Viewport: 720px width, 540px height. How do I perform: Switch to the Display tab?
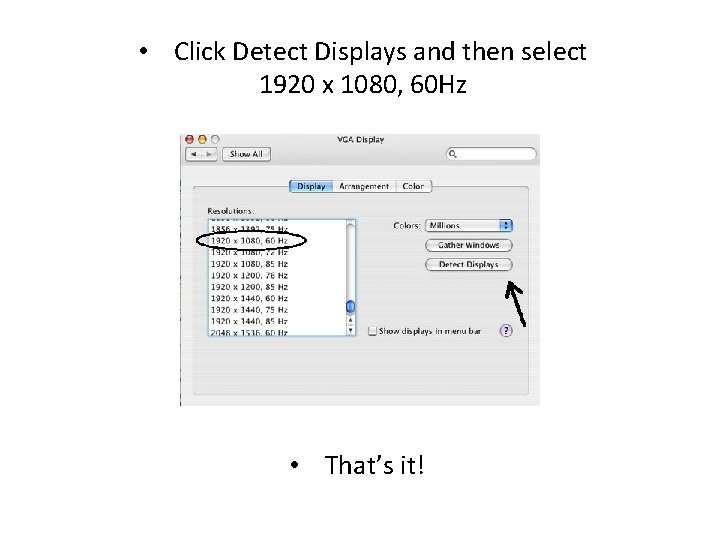(x=311, y=186)
